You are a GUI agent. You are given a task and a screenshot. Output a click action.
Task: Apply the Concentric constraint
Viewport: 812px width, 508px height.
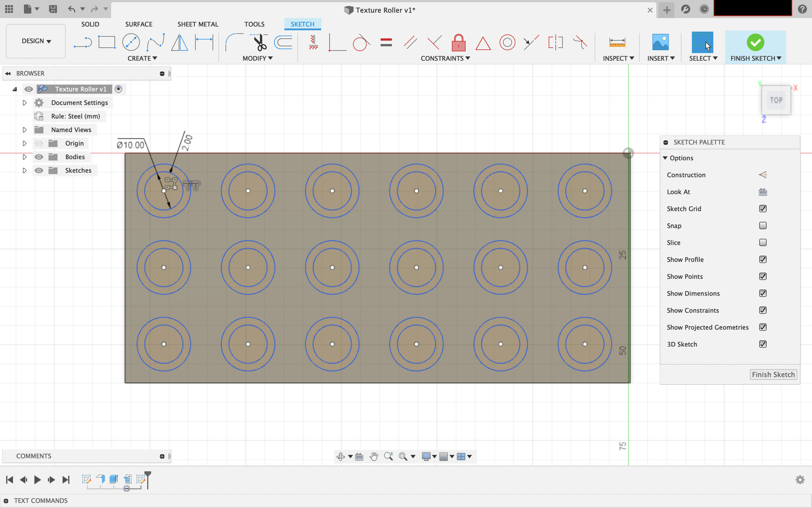507,42
